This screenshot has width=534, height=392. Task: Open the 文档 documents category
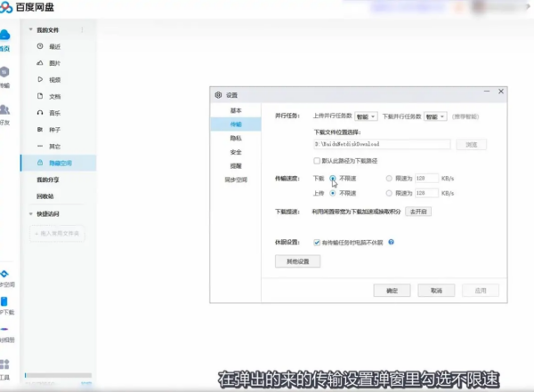tap(54, 96)
